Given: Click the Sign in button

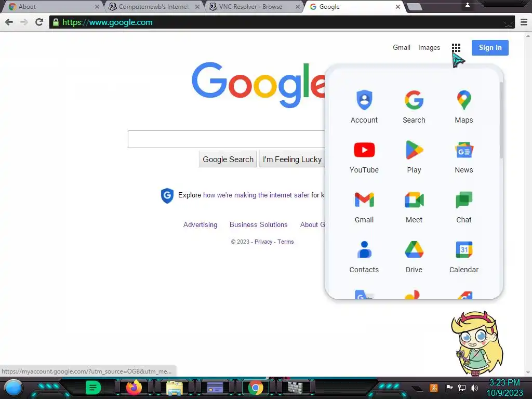Looking at the screenshot, I should 490,47.
